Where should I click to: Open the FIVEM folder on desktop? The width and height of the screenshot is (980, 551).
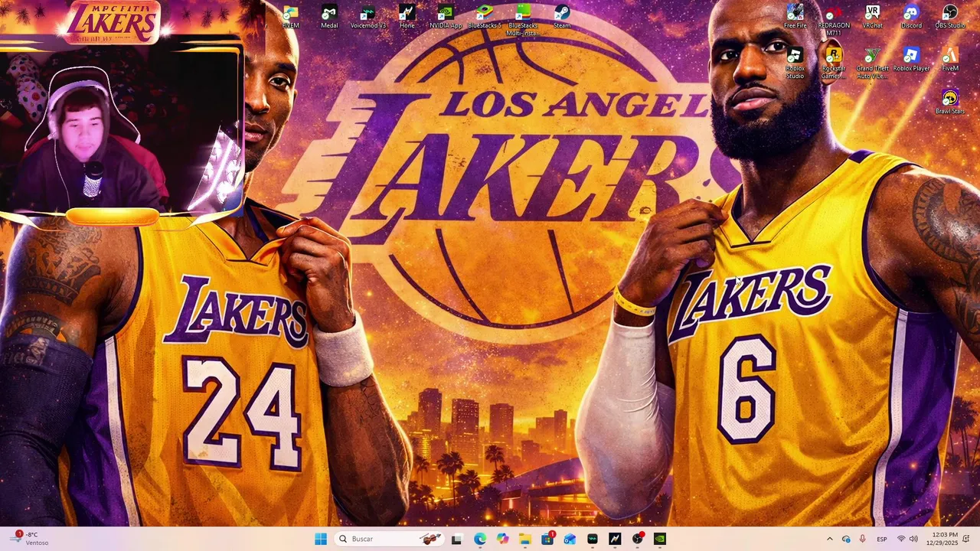[290, 17]
